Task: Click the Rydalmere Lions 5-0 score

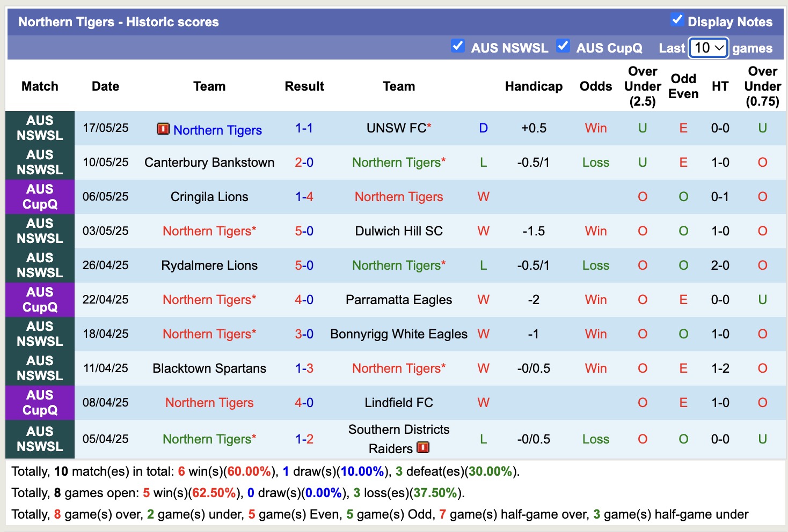Action: tap(304, 265)
